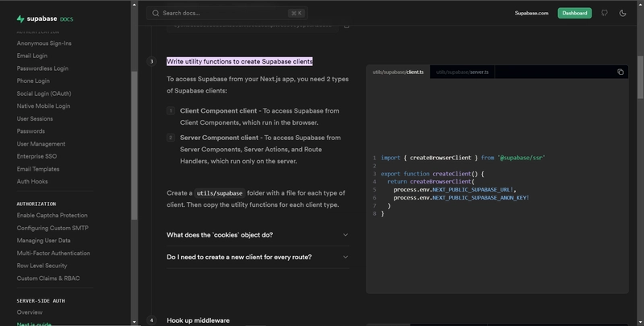Viewport: 644px width, 326px height.
Task: Go to Supabase.com link
Action: (x=531, y=13)
